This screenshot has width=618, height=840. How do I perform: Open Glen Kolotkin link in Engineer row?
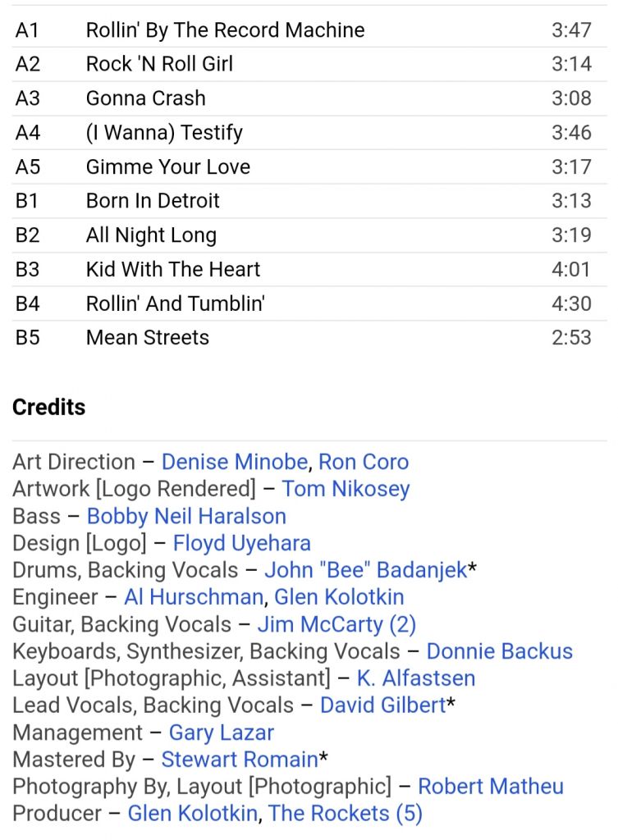339,597
